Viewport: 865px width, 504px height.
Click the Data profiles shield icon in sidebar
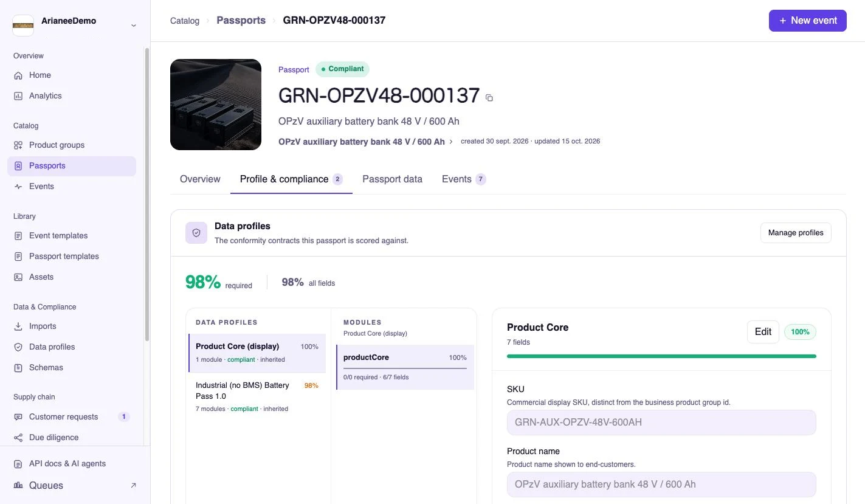coord(18,347)
